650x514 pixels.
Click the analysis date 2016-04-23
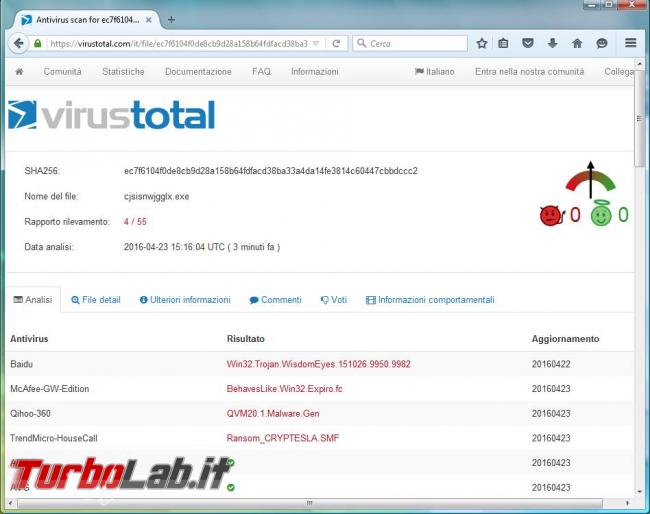[201, 247]
